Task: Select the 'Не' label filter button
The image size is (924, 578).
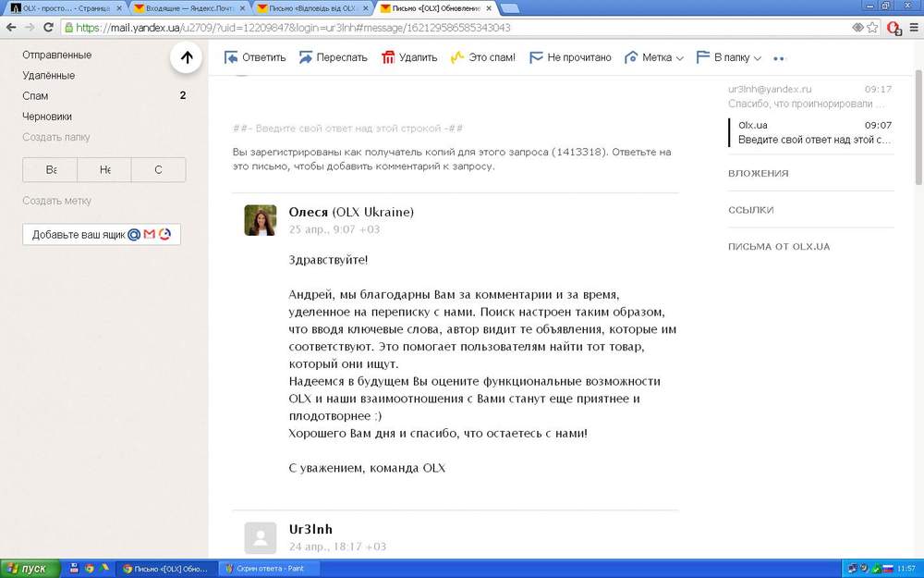Action: [x=104, y=170]
